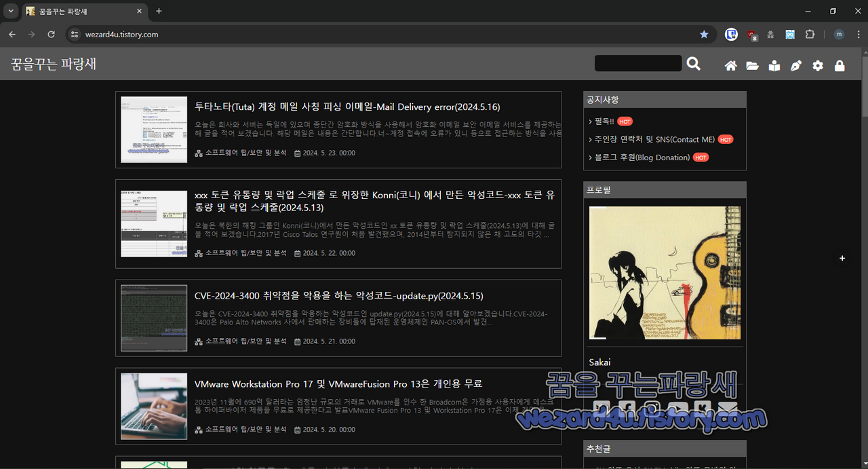868x469 pixels.
Task: Select the 꿈을꾸는 파랑새 browser tab
Action: [85, 12]
